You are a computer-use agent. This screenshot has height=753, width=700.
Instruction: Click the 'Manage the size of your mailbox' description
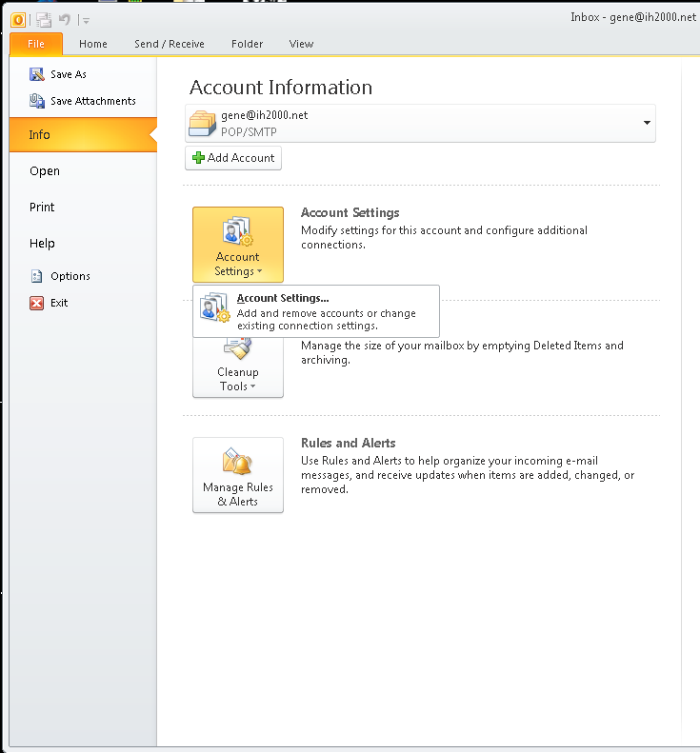(x=462, y=352)
